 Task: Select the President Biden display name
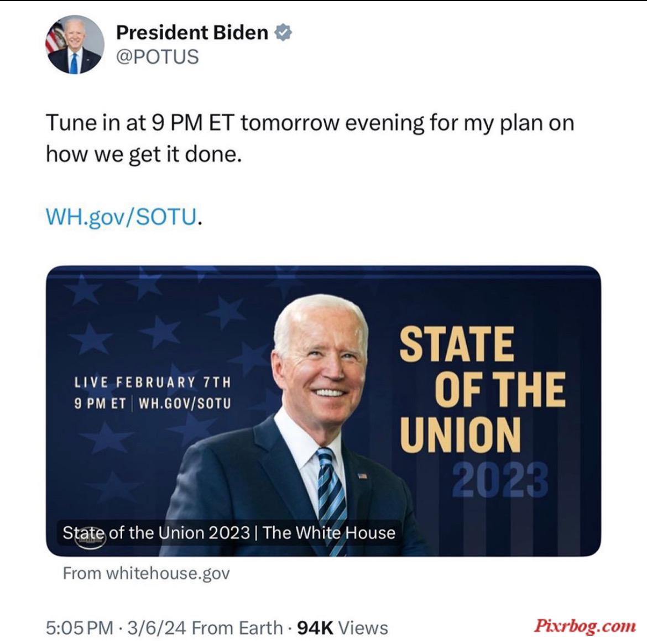pos(192,32)
